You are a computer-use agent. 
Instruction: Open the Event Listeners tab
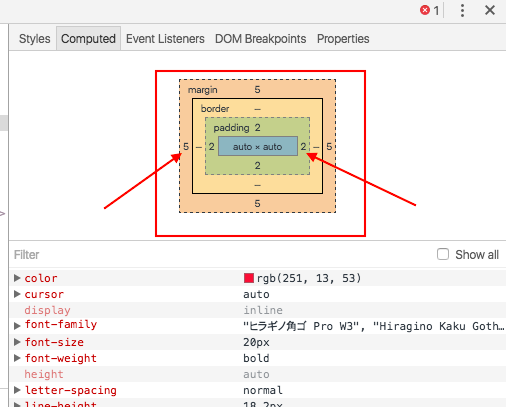(165, 39)
